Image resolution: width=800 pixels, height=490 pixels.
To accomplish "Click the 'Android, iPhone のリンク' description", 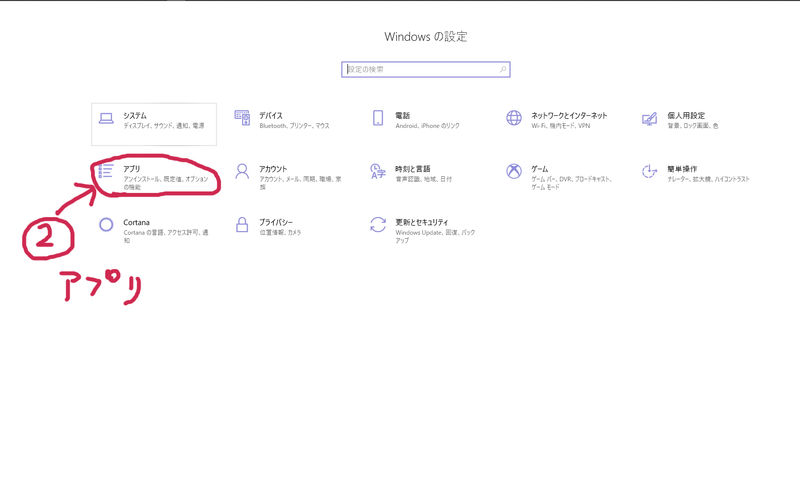I will (x=427, y=126).
